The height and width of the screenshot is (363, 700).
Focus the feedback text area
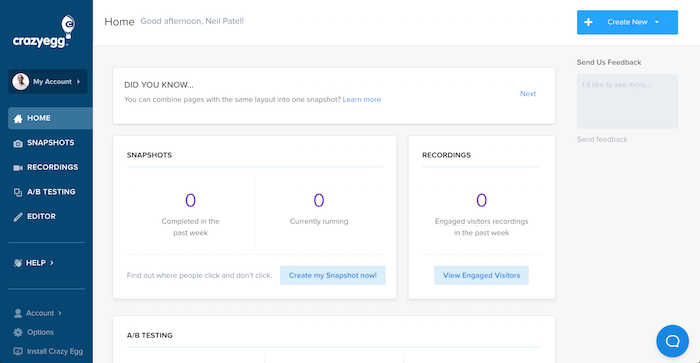pos(627,101)
